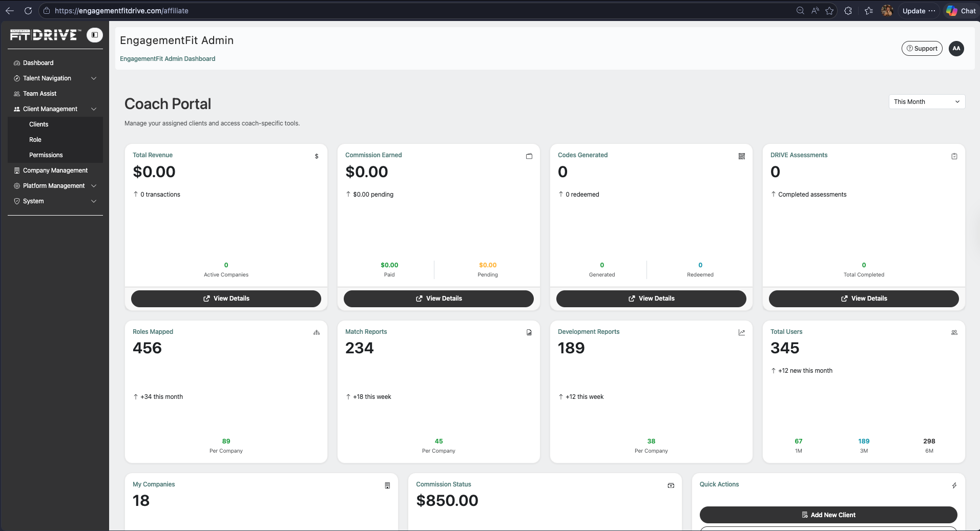Collapse the Client Management chevron
Screen dimensions: 980x531
[94, 109]
